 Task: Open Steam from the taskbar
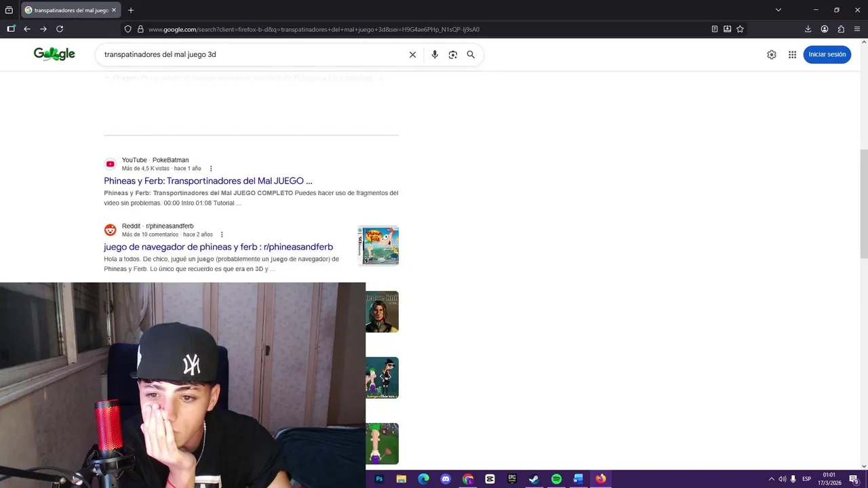pyautogui.click(x=534, y=479)
